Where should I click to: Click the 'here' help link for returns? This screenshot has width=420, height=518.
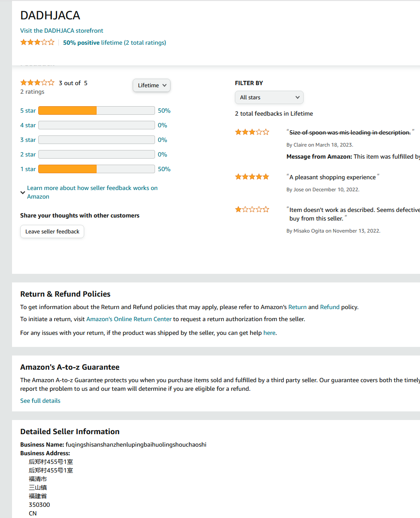[269, 333]
